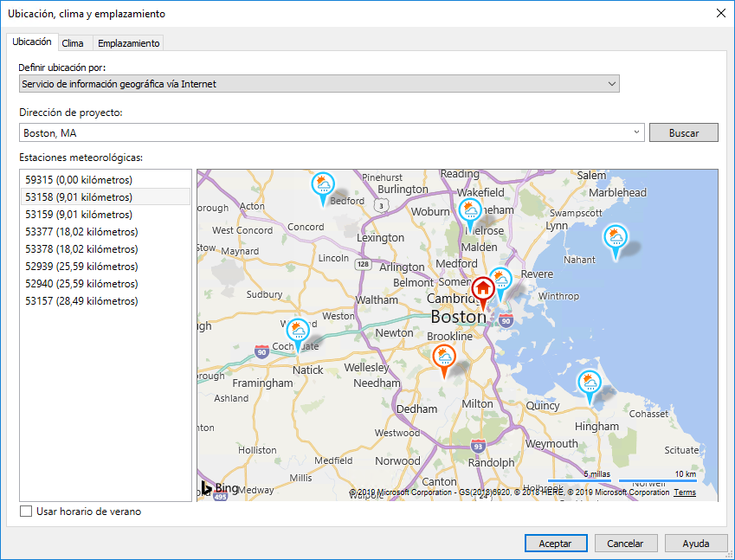
Task: Switch to the Clima tab
Action: click(73, 43)
